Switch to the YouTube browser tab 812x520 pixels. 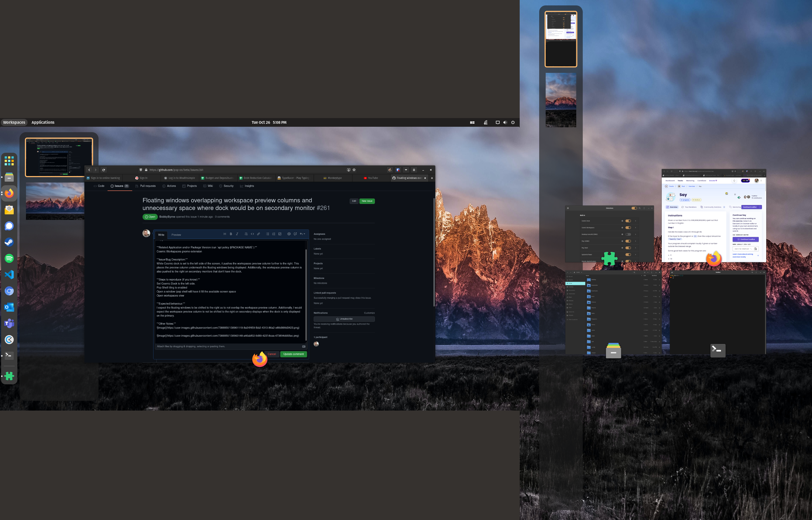point(371,178)
